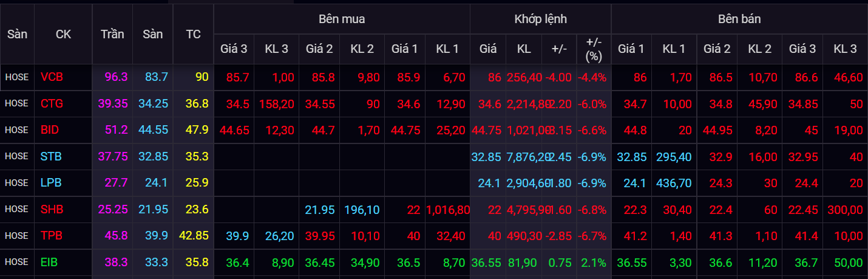The width and height of the screenshot is (868, 279).
Task: Click the Bên bán header
Action: click(739, 19)
